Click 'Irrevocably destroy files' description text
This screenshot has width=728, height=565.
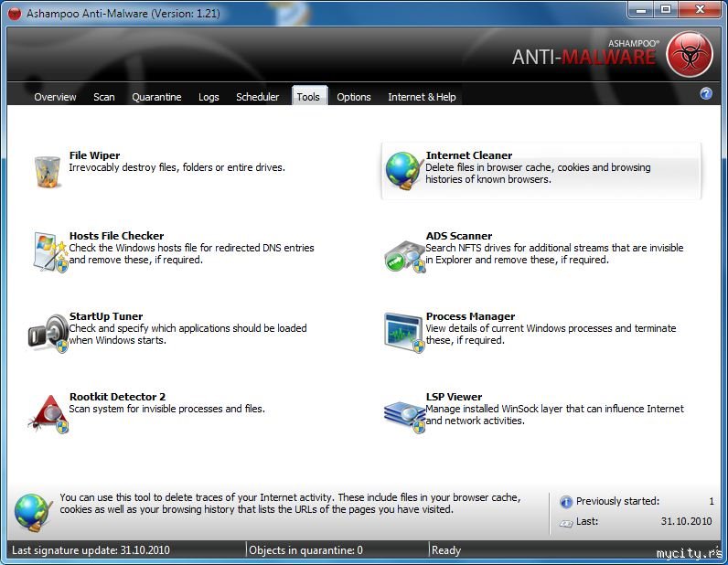pos(177,167)
